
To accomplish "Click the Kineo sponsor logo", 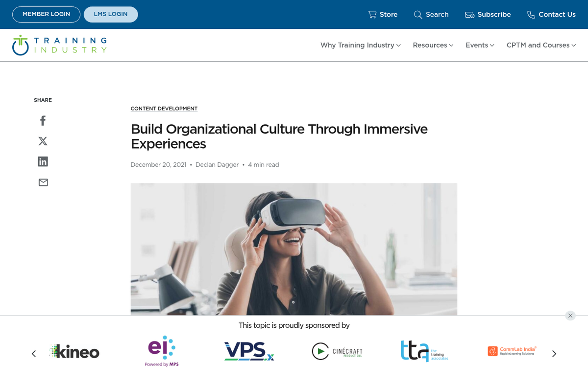I will (x=74, y=351).
